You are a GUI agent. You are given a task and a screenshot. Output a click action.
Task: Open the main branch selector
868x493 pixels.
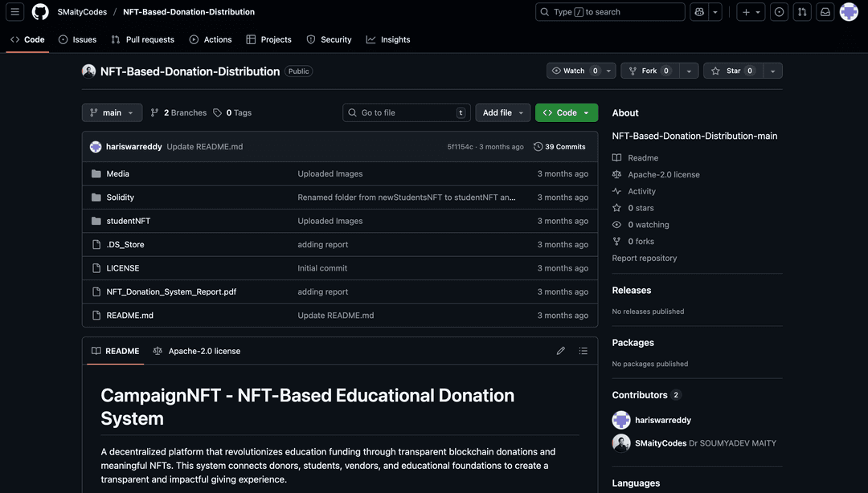(112, 112)
